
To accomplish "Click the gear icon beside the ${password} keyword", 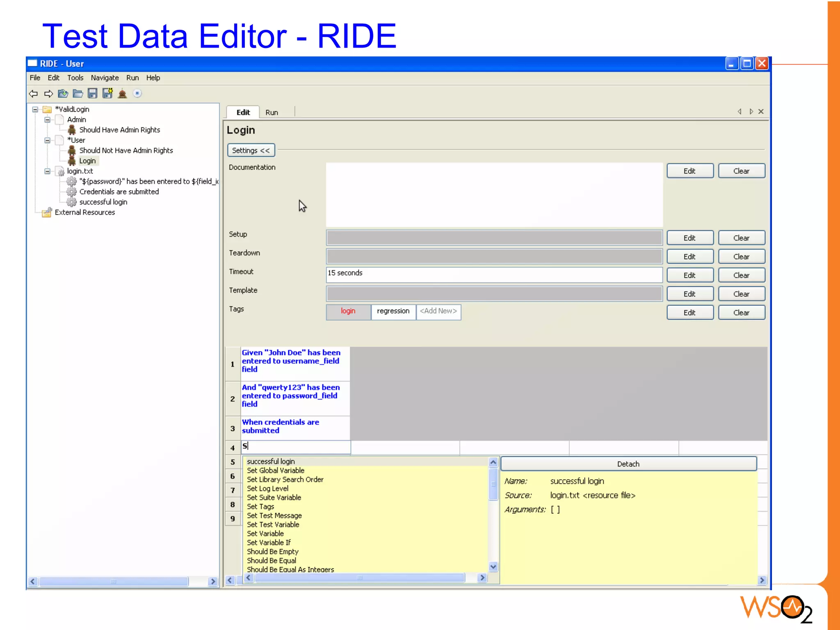I will pos(72,182).
